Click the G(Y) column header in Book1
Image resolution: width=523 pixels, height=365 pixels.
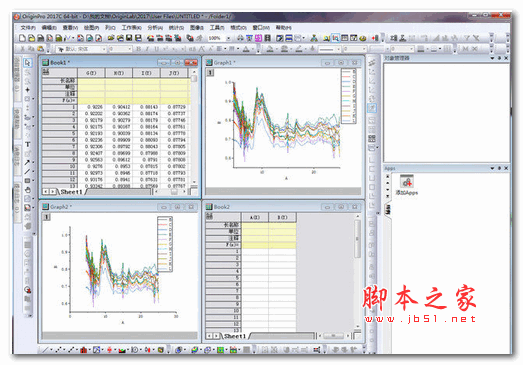click(91, 73)
